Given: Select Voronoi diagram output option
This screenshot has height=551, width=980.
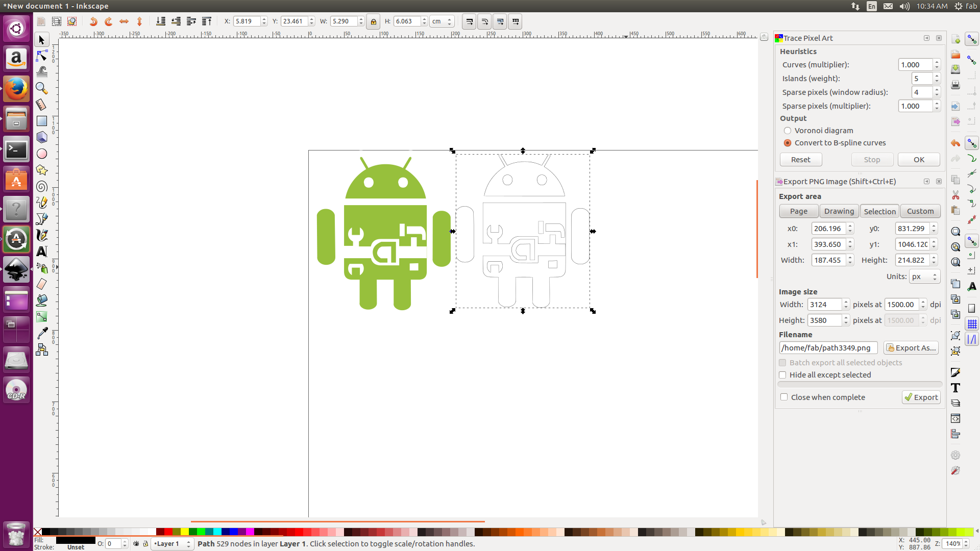Looking at the screenshot, I should (788, 131).
